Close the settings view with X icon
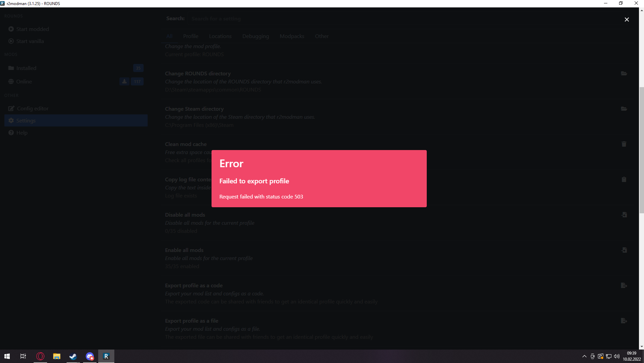Viewport: 644px width, 363px height. tap(627, 20)
